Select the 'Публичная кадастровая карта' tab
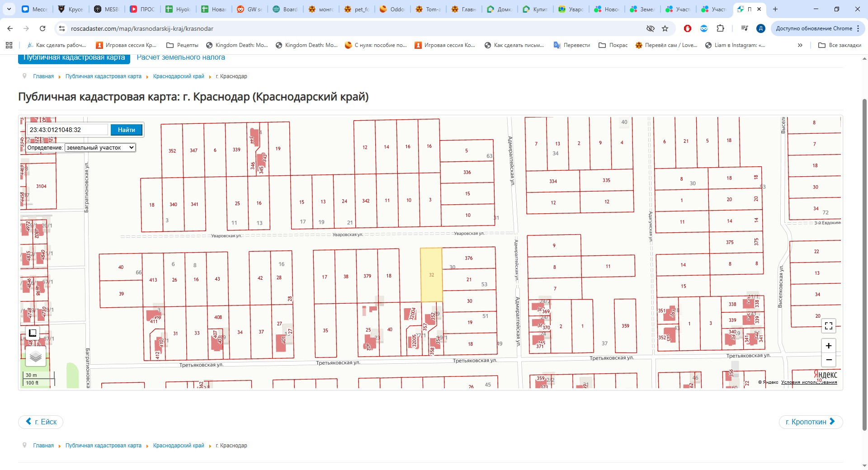 tap(74, 58)
